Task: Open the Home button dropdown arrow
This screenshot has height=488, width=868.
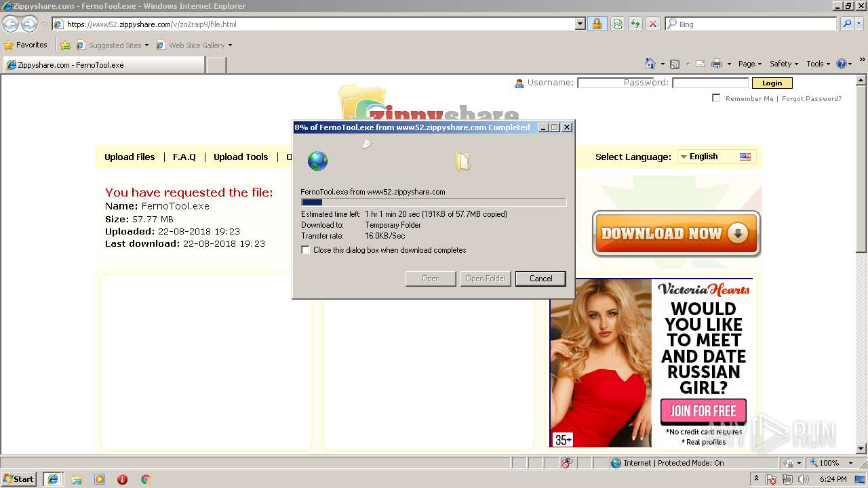Action: click(663, 64)
